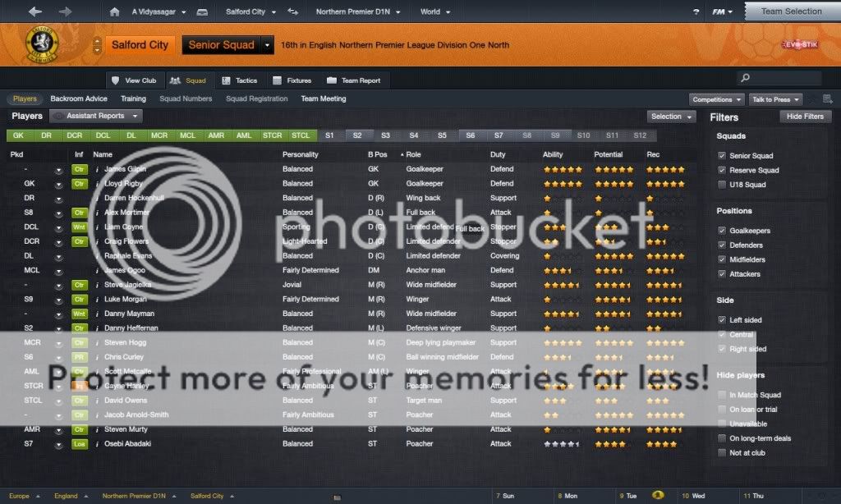Image resolution: width=841 pixels, height=504 pixels.
Task: Open the FM menu dropdown
Action: click(x=723, y=11)
